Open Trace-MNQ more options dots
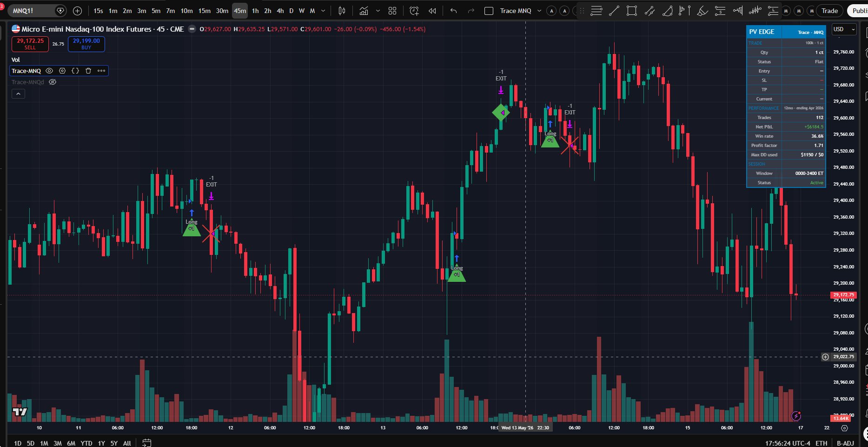Viewport: 868px width, 447px height. click(101, 71)
